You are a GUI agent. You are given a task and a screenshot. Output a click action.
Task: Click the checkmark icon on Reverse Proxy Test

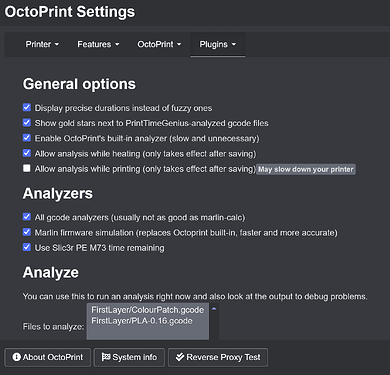click(180, 357)
